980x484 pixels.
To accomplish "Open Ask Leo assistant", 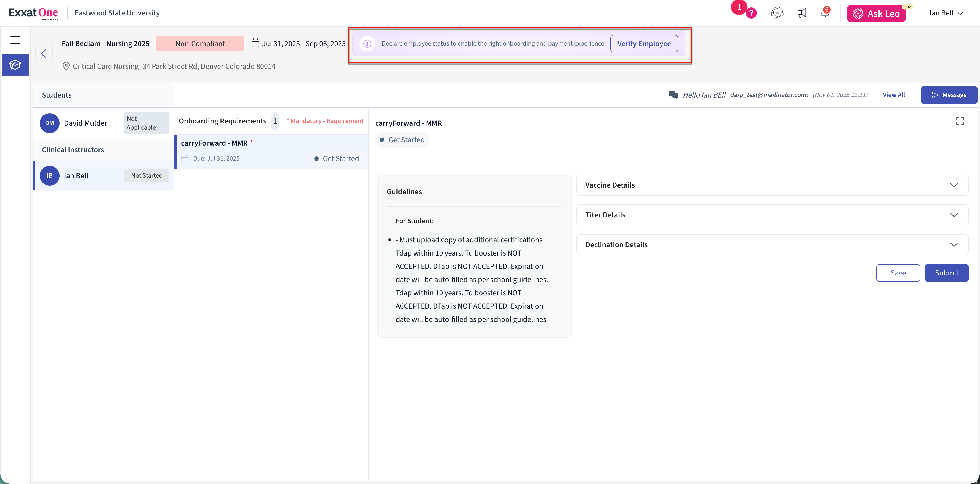I will 876,14.
